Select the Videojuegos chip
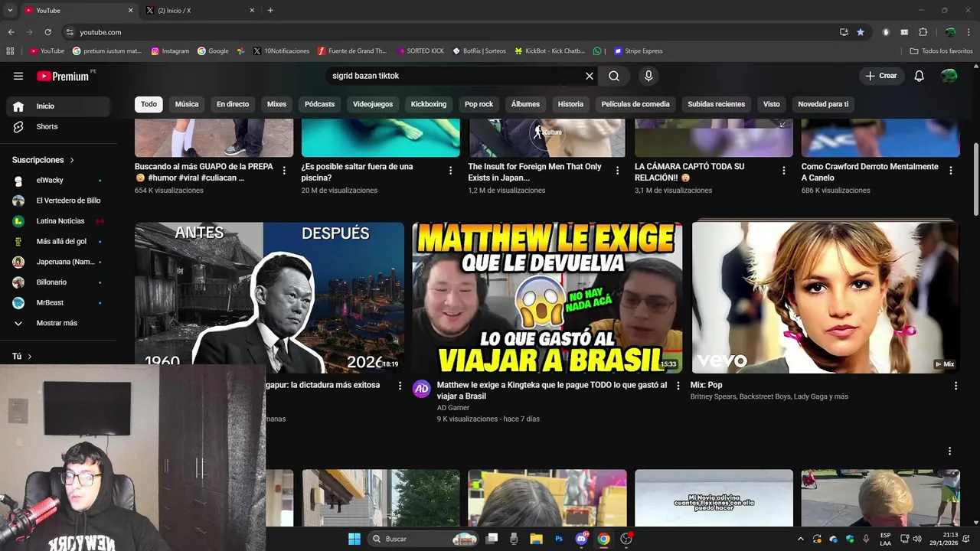Viewport: 980px width, 551px height. click(373, 104)
